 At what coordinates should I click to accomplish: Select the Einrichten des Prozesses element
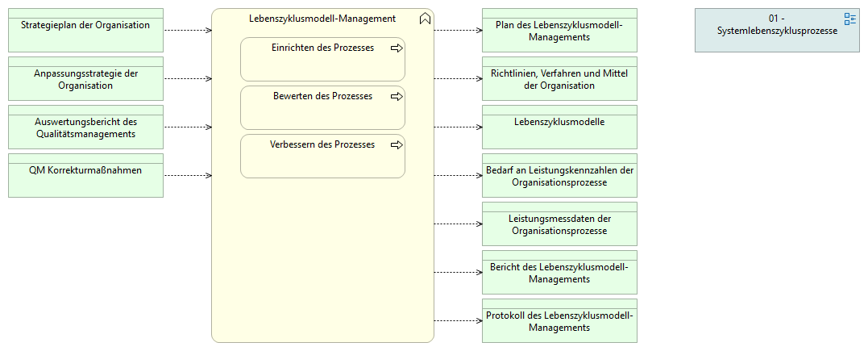(322, 60)
